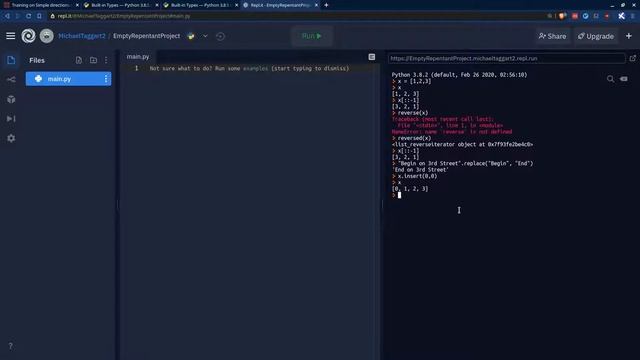Clear the console output

pyautogui.click(x=624, y=79)
